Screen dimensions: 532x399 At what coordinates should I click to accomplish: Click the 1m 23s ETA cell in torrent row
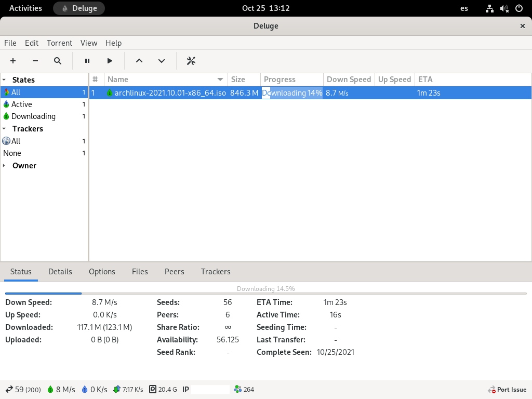coord(429,92)
